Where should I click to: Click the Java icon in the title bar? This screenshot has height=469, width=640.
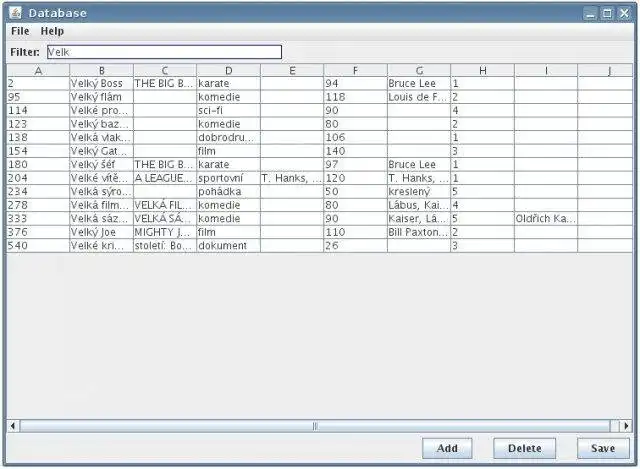point(15,13)
